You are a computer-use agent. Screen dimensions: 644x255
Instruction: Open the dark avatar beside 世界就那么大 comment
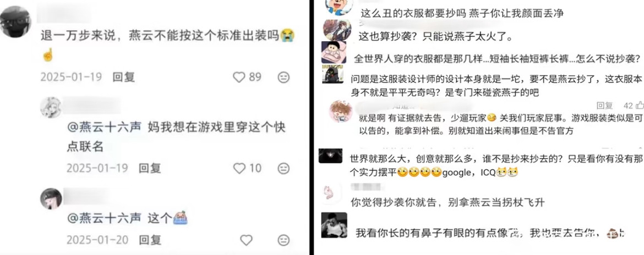pyautogui.click(x=332, y=156)
